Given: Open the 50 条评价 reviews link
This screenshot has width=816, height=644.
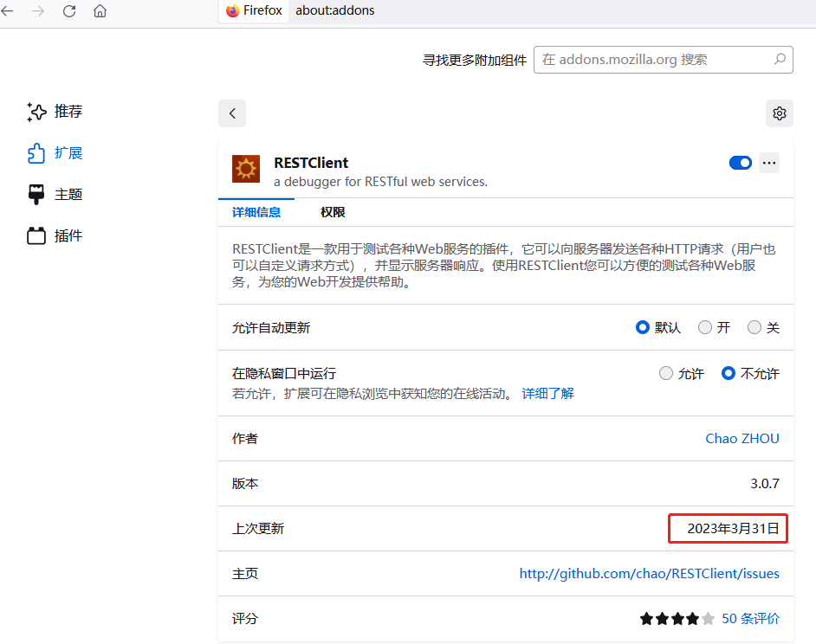Looking at the screenshot, I should point(750,619).
